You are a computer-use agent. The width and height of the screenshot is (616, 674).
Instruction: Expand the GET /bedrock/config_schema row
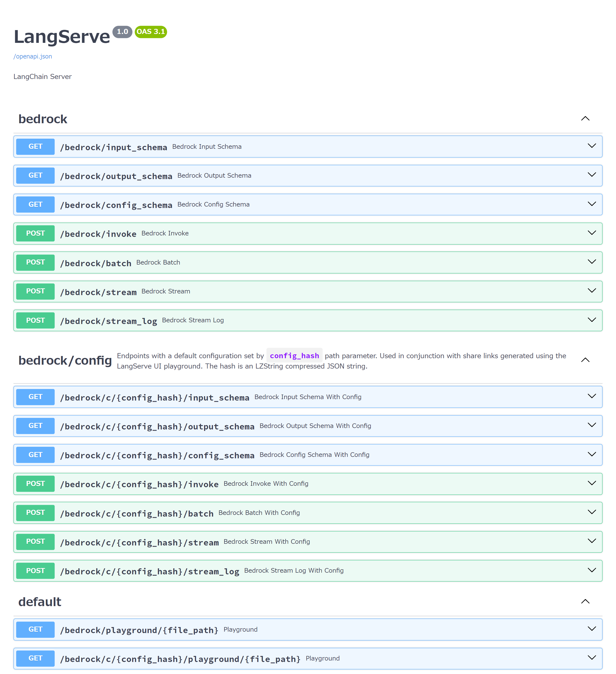coord(592,204)
